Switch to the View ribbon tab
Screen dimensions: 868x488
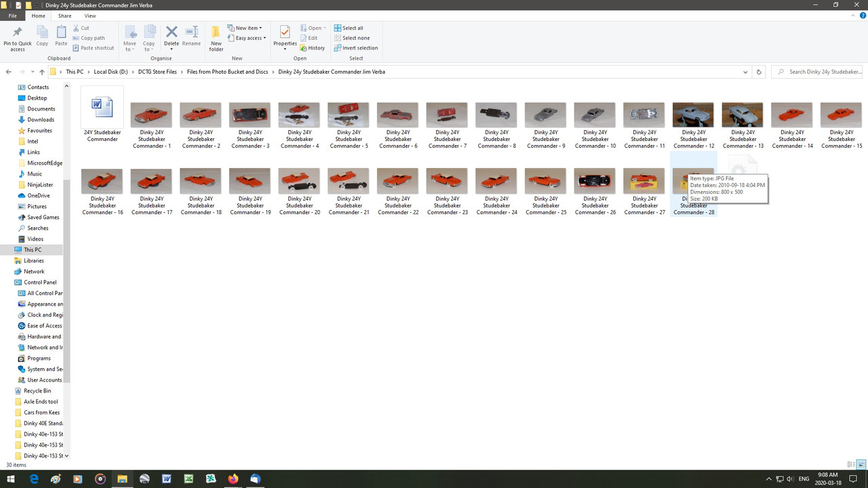(x=90, y=15)
